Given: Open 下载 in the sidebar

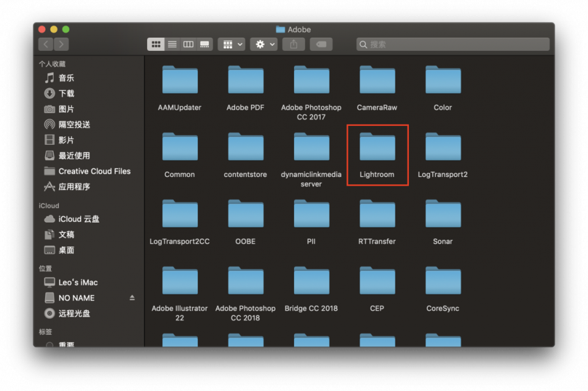Looking at the screenshot, I should pyautogui.click(x=88, y=93).
